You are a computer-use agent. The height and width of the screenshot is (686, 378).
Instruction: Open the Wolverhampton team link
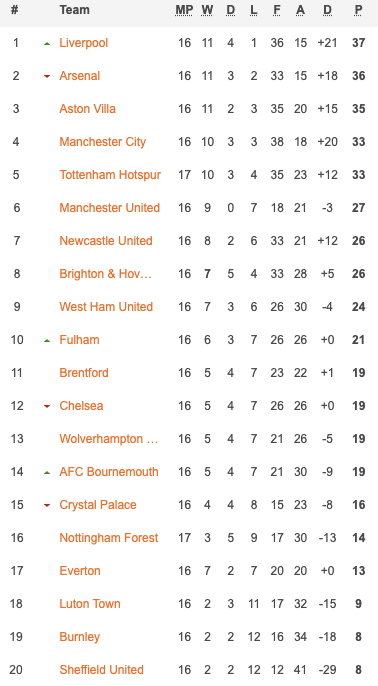(108, 439)
